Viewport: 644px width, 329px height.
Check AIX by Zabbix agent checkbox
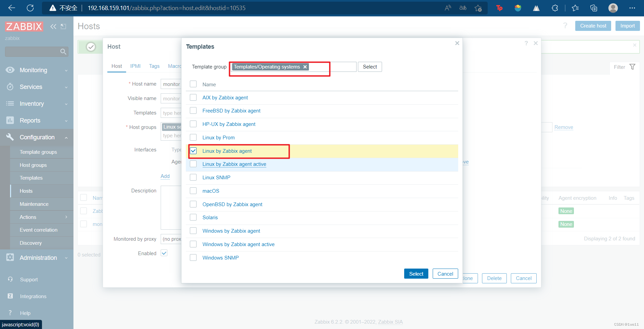[193, 97]
